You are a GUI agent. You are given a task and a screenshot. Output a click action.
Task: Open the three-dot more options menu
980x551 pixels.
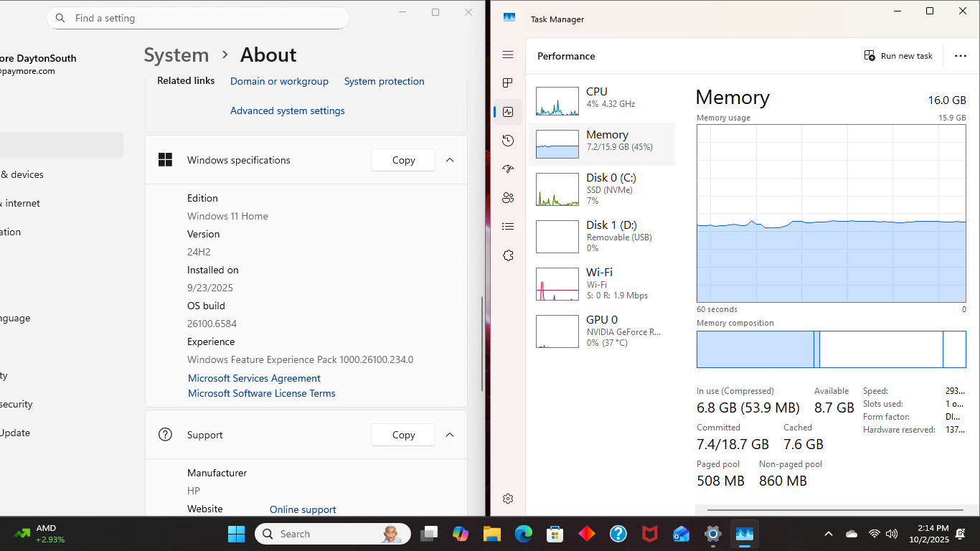960,56
